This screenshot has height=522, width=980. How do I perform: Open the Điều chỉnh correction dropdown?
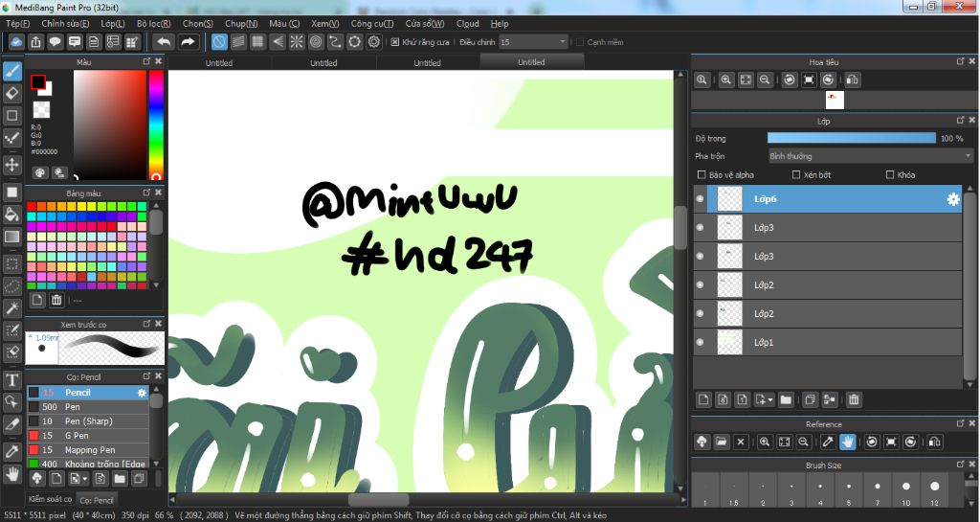533,42
